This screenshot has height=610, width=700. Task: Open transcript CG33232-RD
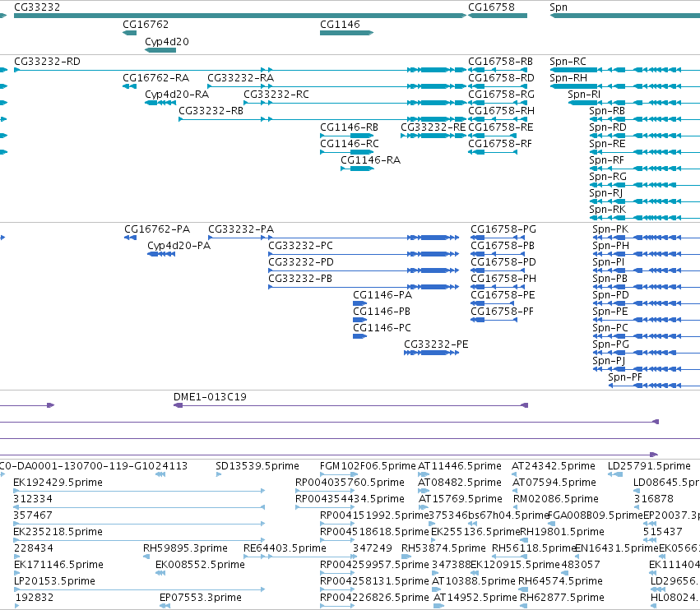coord(48,62)
